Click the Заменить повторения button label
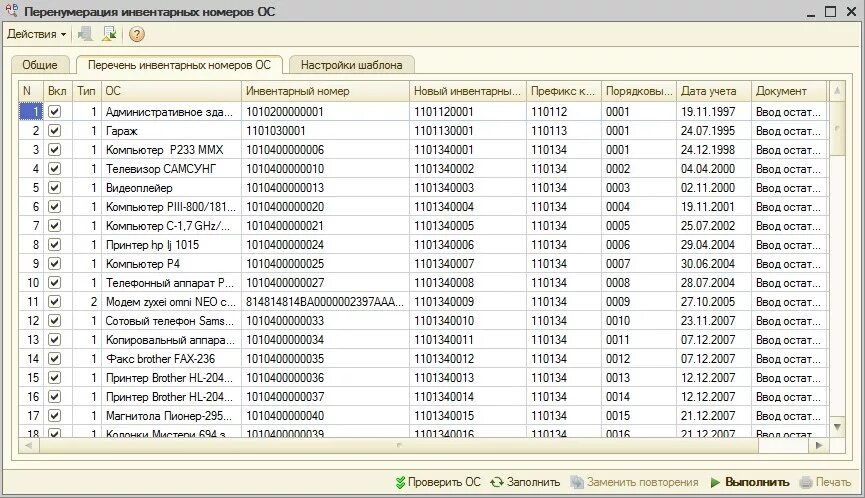The image size is (865, 498). (643, 482)
